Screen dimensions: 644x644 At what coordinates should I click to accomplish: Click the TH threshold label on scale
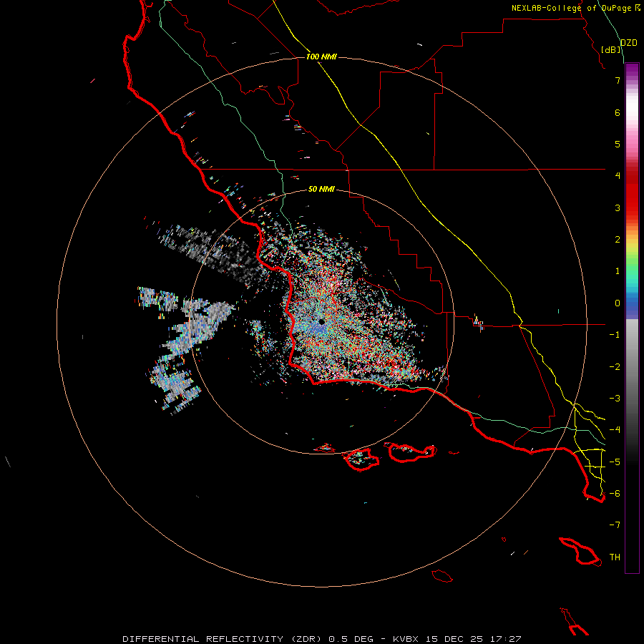[615, 557]
